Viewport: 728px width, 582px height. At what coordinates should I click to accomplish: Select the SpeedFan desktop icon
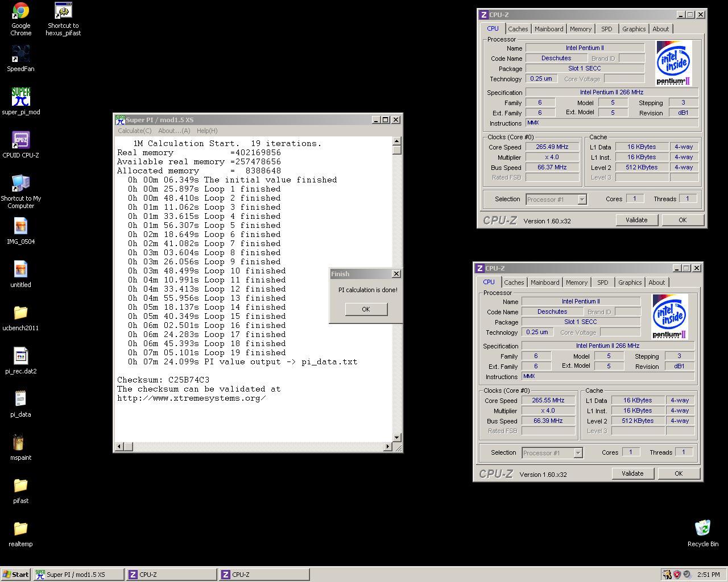[x=20, y=55]
